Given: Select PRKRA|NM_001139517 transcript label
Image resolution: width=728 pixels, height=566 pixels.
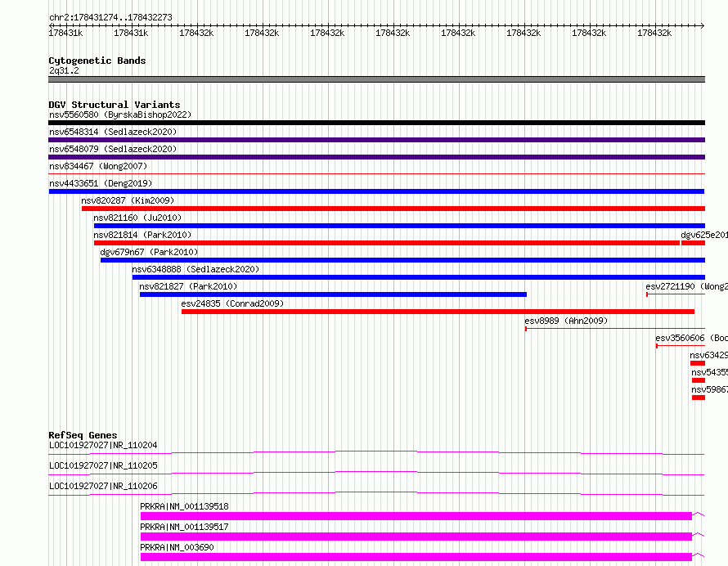Looking at the screenshot, I should [x=184, y=527].
